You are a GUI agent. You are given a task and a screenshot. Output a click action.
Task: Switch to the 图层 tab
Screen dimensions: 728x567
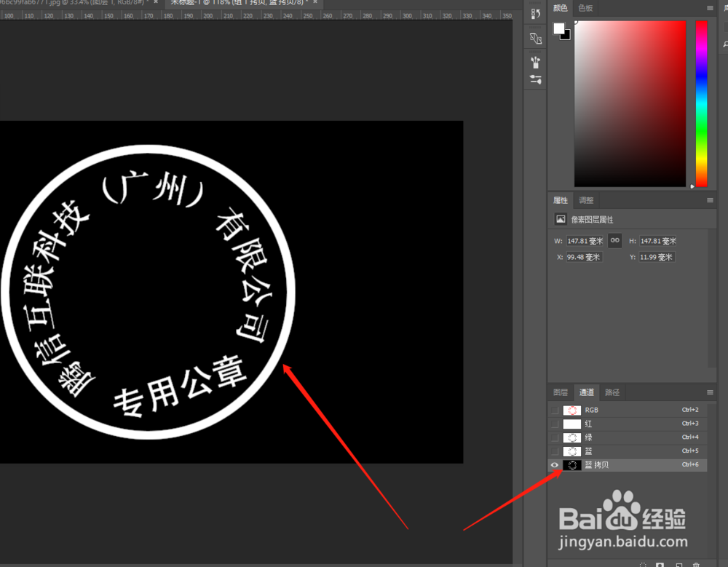[561, 392]
